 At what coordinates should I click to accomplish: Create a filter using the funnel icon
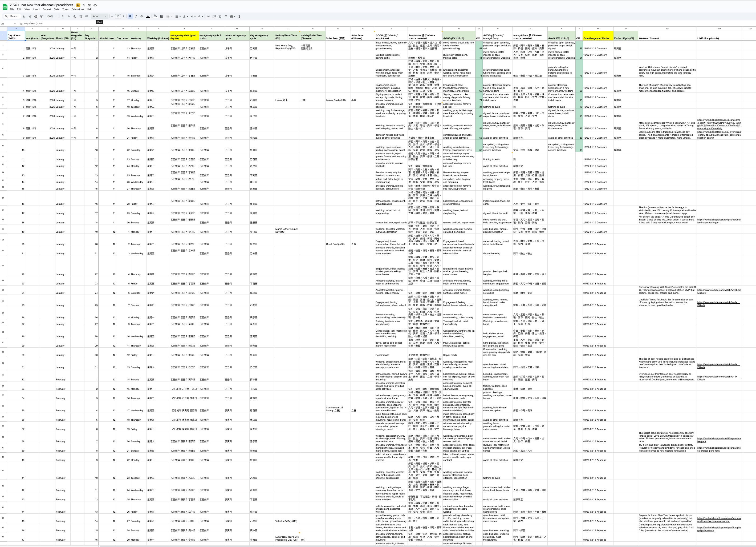click(x=226, y=16)
